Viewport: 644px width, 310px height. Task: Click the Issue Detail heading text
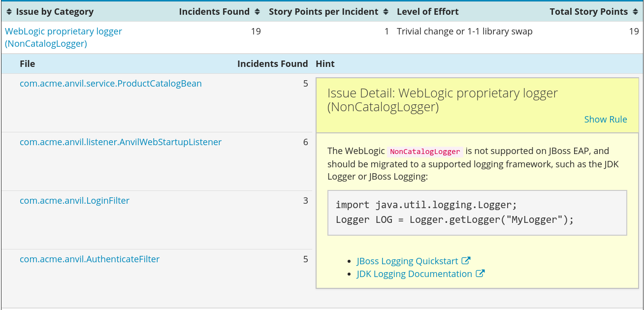coord(443,100)
